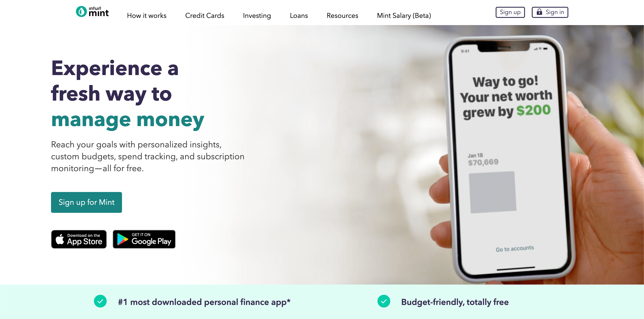The width and height of the screenshot is (644, 319).
Task: Click the Sign up top-right button
Action: click(x=510, y=12)
